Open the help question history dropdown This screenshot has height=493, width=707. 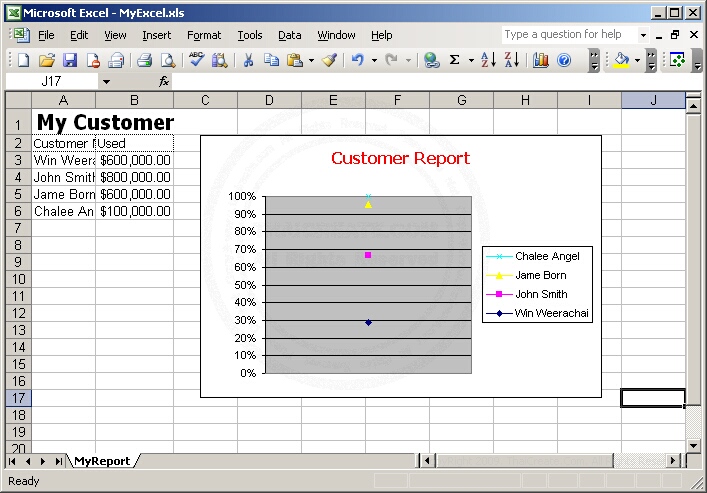(643, 35)
